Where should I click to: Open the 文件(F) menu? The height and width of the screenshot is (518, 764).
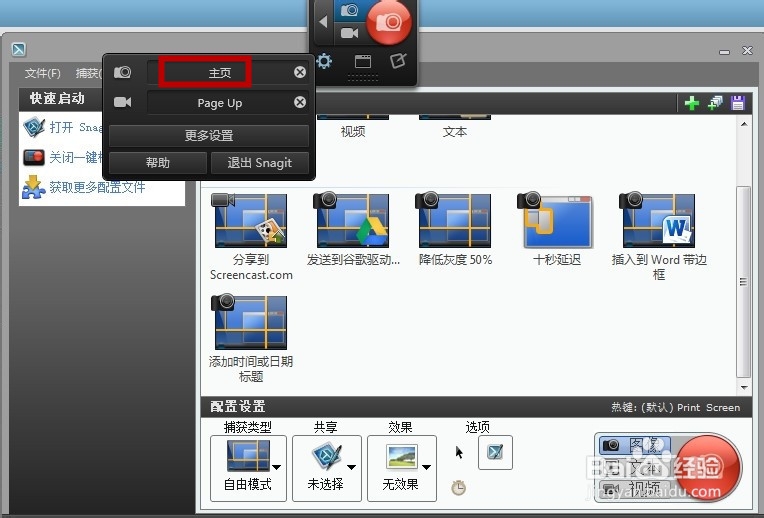point(43,73)
